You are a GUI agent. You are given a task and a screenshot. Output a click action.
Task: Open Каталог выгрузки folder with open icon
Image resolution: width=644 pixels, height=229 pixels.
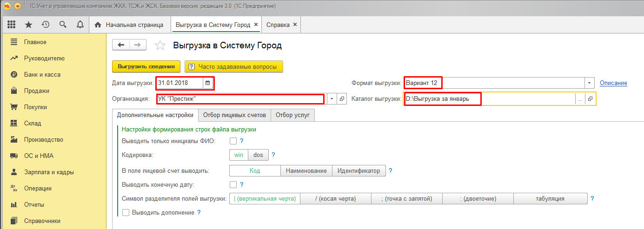click(x=590, y=99)
